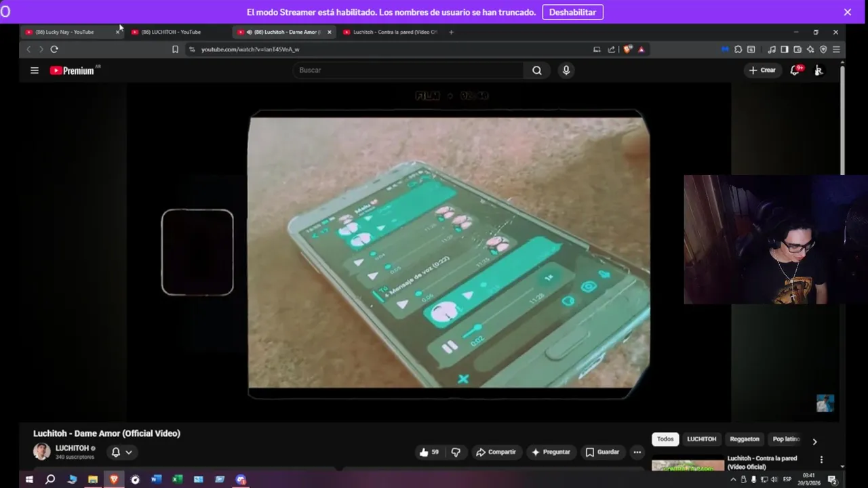This screenshot has width=868, height=488.
Task: Open the LUCHITOH channel name link
Action: 72,448
